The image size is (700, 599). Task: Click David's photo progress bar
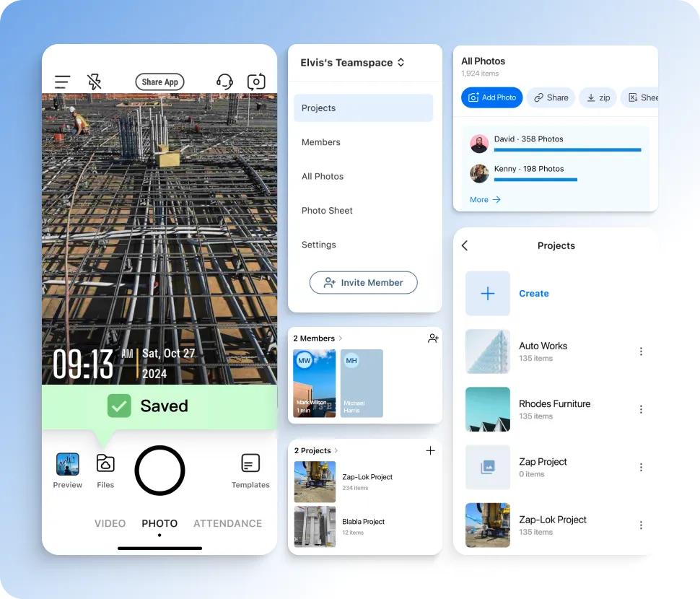click(x=568, y=150)
